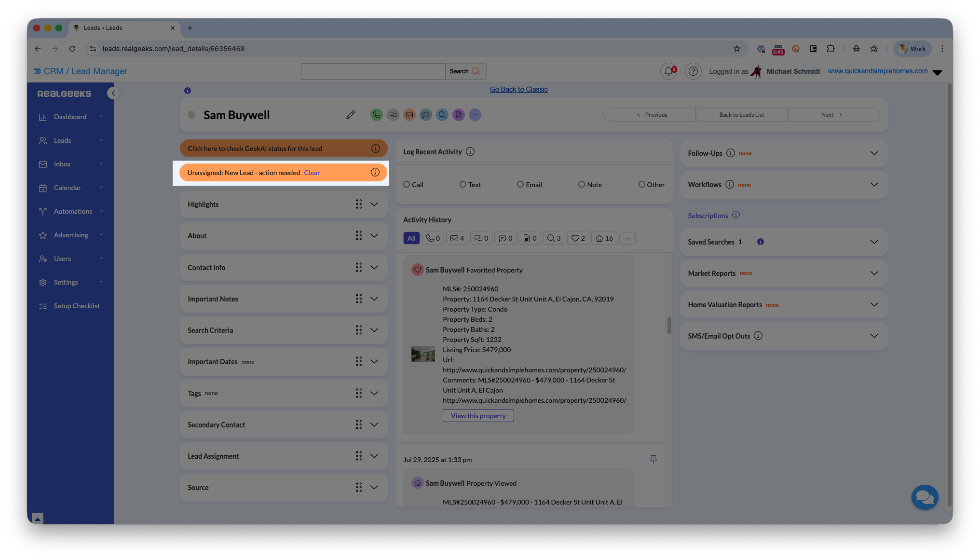Click info icon on Unassigned banner
980x560 pixels.
[x=375, y=173]
